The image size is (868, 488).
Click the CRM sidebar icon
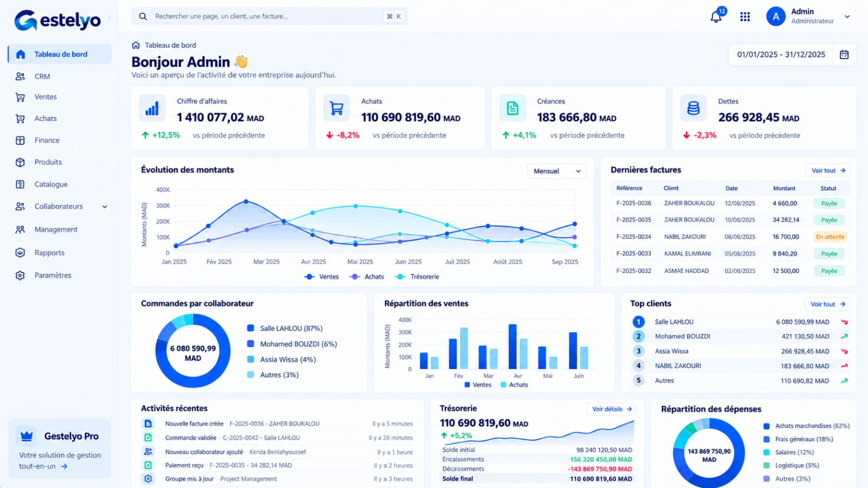click(20, 76)
